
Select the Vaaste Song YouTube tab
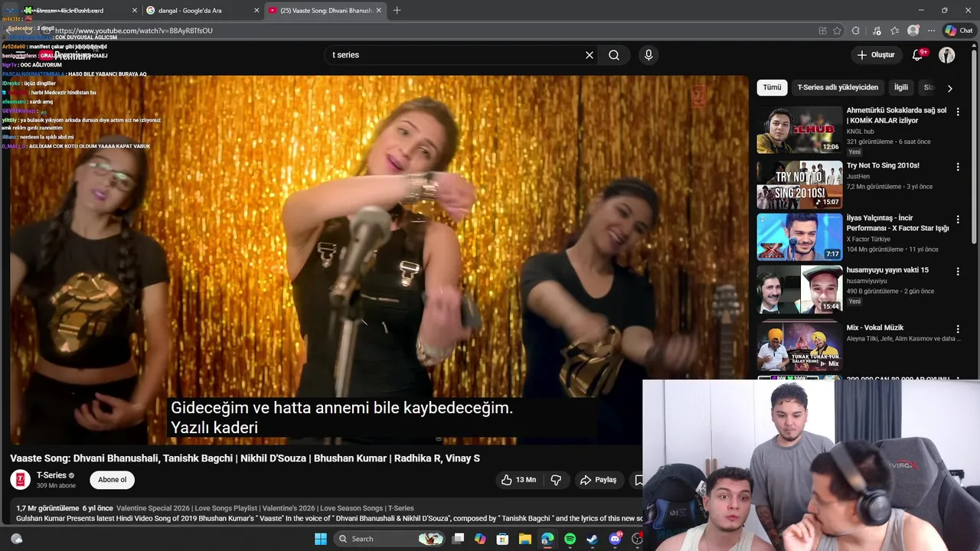pos(326,11)
